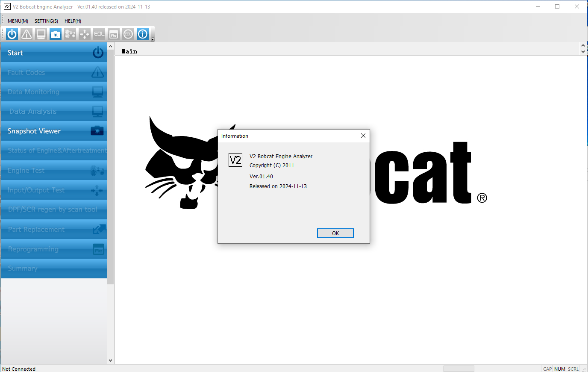Screen dimensions: 588x372
Task: Maximize the Bobcat Engine Analyzer window
Action: coord(557,6)
